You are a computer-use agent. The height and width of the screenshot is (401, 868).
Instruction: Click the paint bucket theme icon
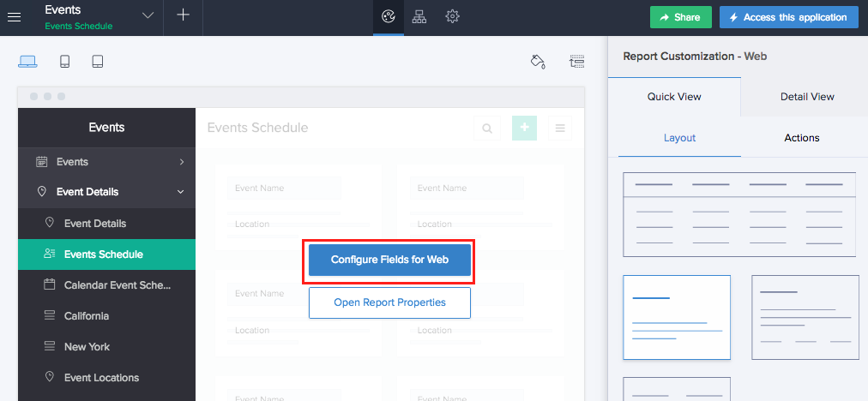click(538, 61)
